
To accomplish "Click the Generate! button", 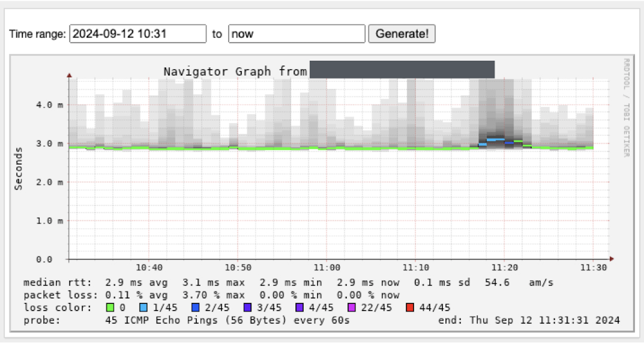I will click(402, 33).
